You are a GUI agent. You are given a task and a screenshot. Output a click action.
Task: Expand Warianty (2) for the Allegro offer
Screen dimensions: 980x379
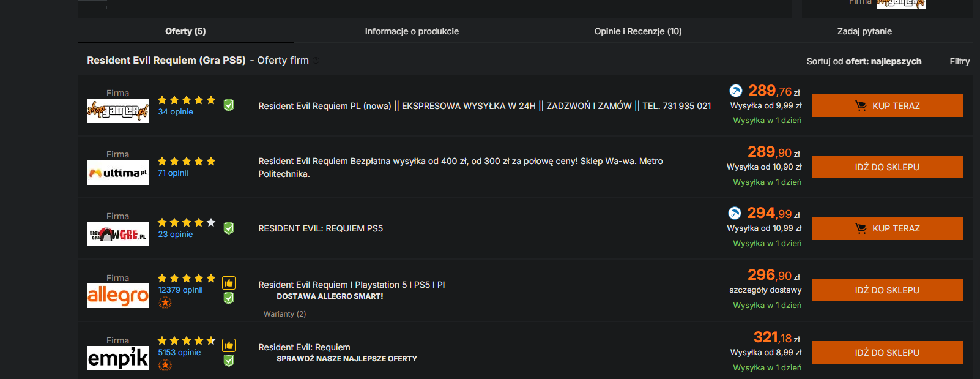(284, 314)
